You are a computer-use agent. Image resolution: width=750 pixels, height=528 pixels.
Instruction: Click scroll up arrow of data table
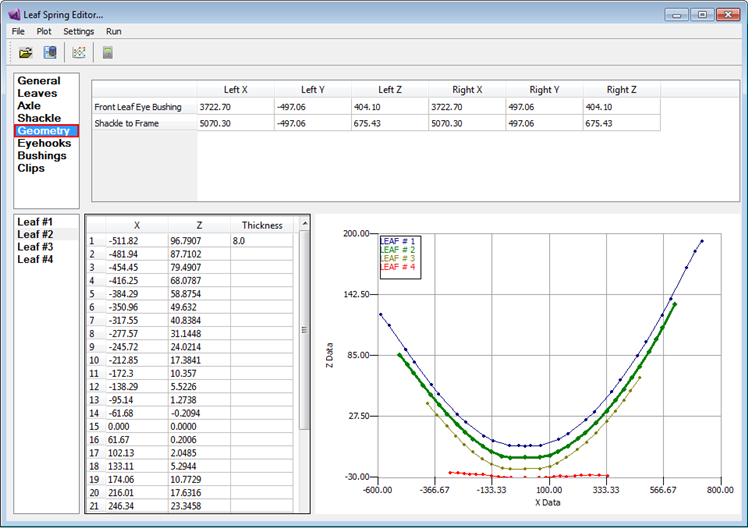pos(305,223)
